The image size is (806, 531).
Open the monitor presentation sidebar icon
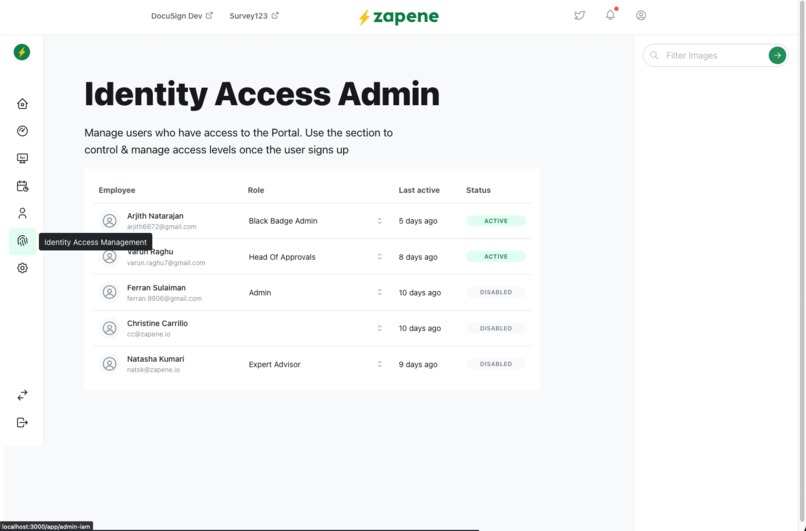[x=22, y=158]
